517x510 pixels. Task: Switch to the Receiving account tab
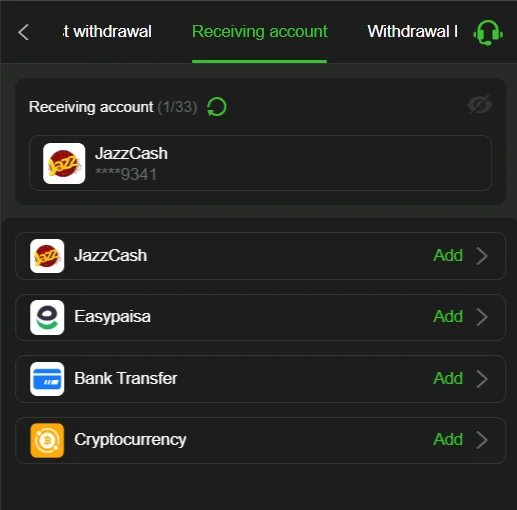260,32
